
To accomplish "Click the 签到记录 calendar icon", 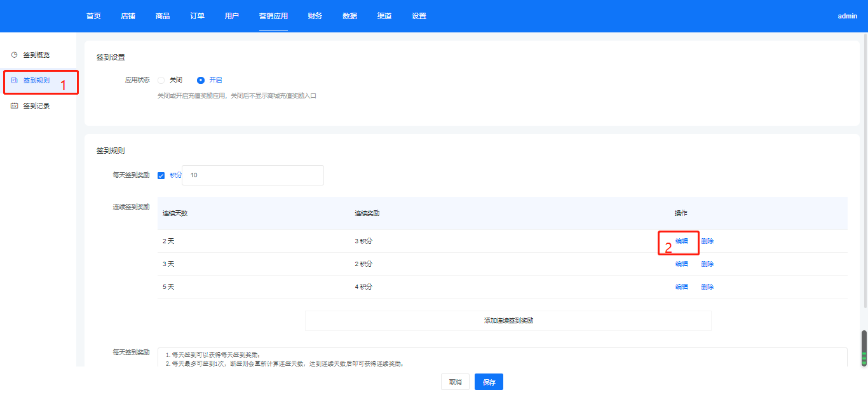I will [14, 106].
